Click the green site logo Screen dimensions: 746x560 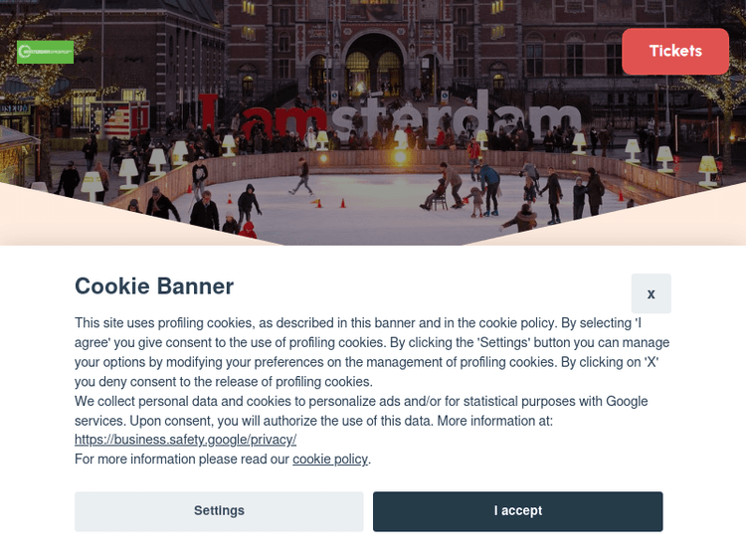tap(45, 52)
